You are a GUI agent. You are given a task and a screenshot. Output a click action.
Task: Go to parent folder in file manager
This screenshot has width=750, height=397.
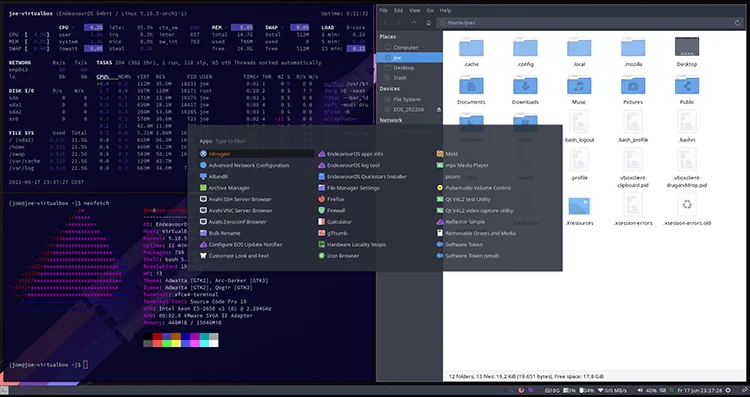414,23
